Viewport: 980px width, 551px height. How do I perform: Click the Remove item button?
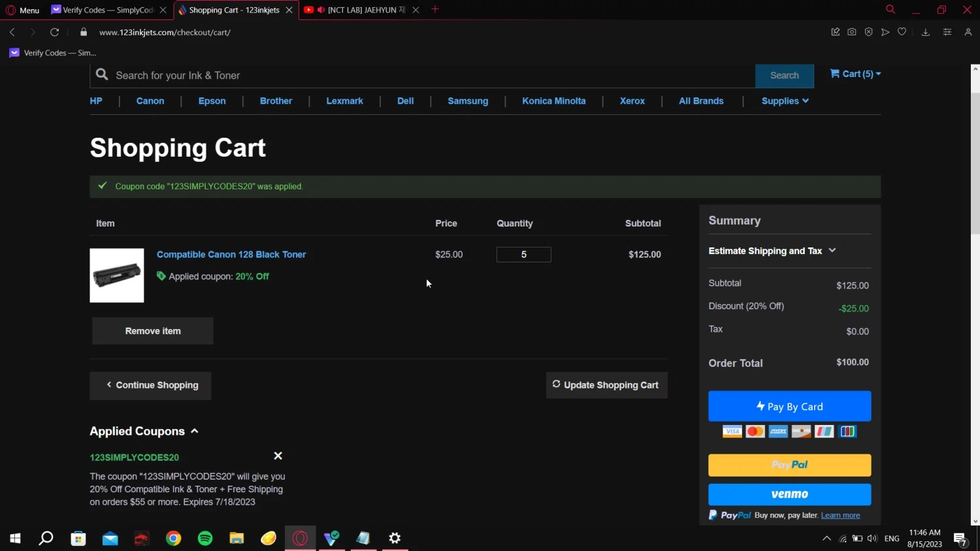153,331
